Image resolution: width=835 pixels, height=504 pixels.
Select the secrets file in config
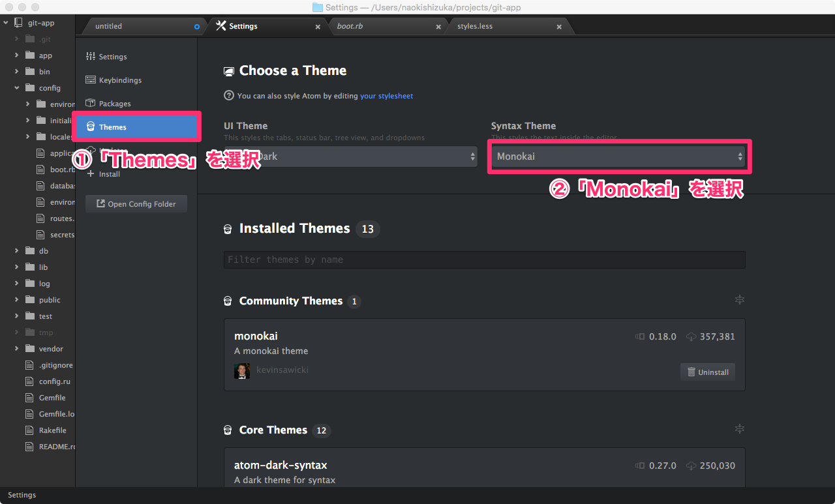[x=63, y=235]
